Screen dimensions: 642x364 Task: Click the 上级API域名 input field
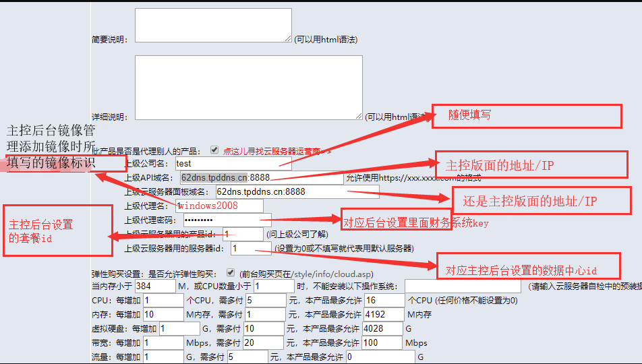262,178
